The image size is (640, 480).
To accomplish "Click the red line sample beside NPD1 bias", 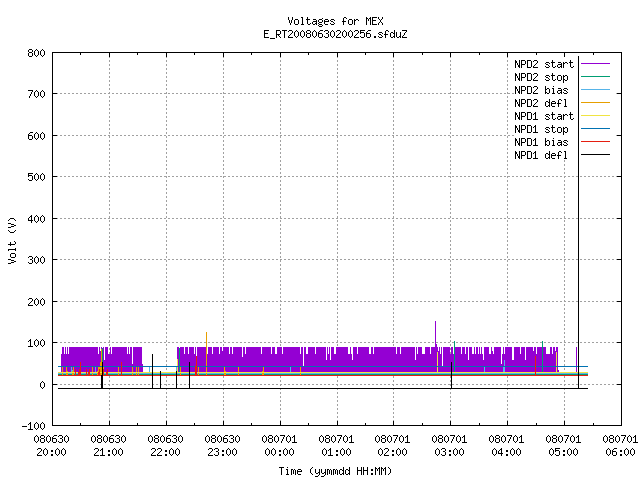I will [595, 142].
